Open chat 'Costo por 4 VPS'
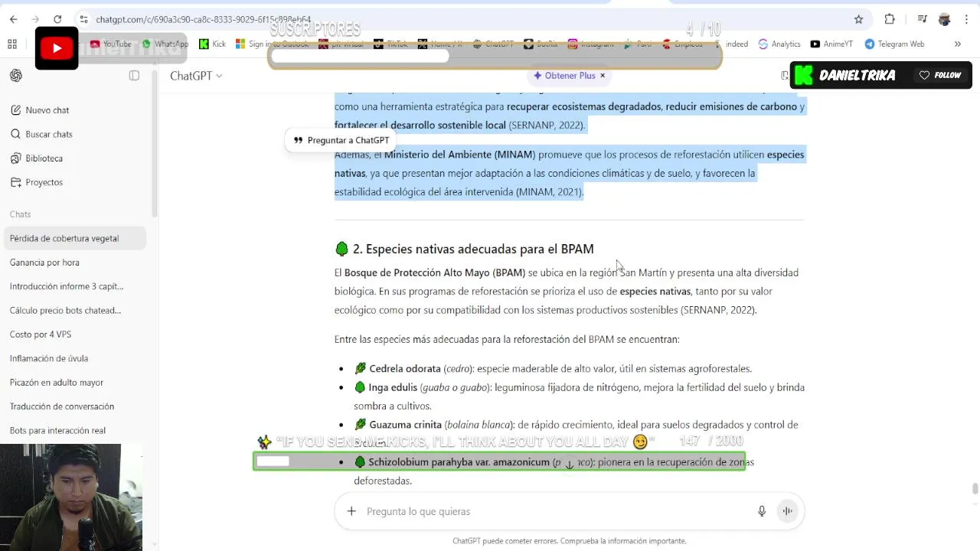980x551 pixels. (75, 334)
